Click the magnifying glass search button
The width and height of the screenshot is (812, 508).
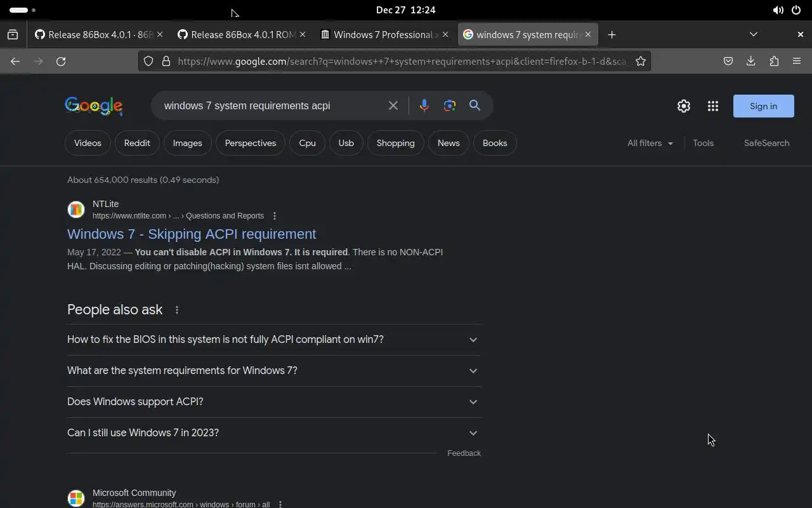point(475,105)
